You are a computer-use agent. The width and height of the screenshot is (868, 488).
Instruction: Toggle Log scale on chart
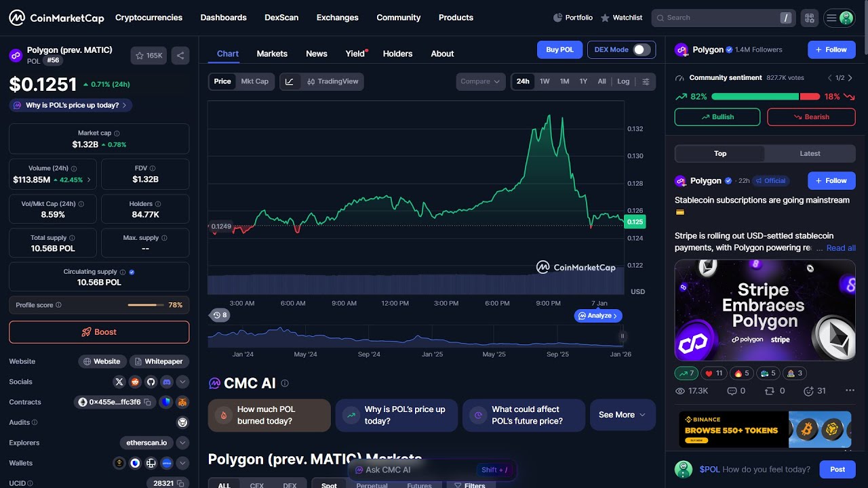[x=623, y=81]
